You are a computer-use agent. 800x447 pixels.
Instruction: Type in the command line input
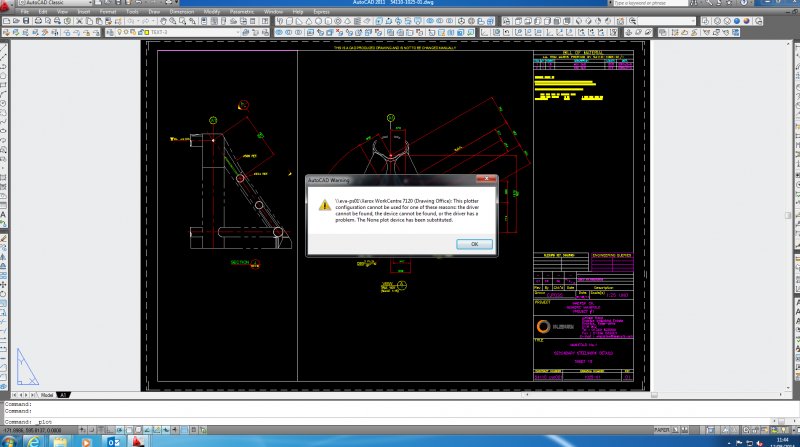(200, 422)
